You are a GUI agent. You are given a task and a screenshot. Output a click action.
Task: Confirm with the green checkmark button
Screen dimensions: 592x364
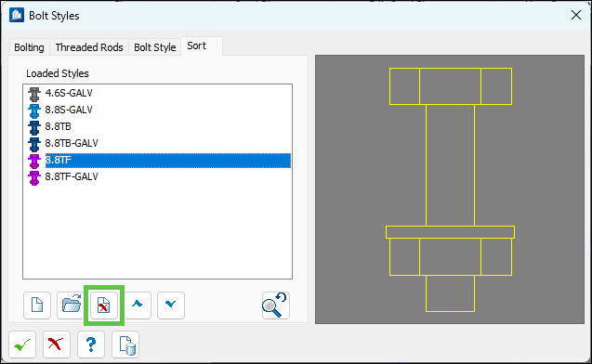(22, 344)
